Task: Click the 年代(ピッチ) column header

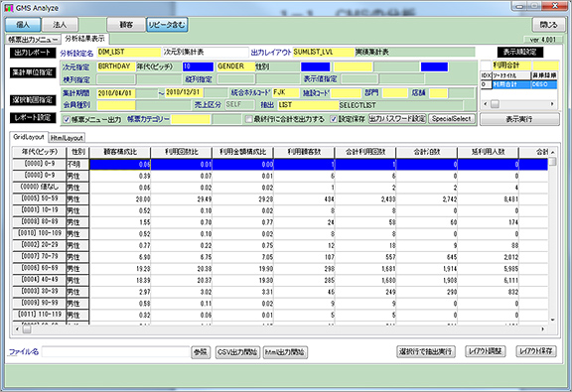Action: pos(40,152)
